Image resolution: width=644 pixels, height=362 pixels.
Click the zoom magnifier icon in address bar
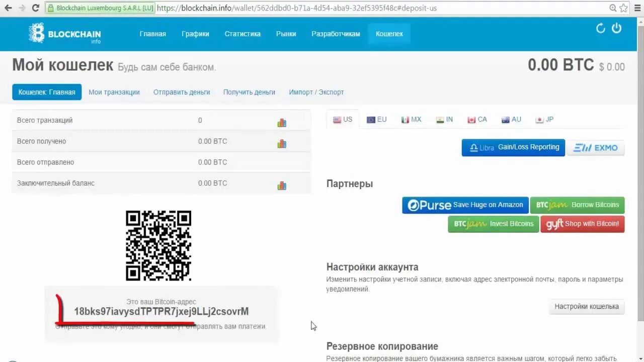pyautogui.click(x=613, y=8)
